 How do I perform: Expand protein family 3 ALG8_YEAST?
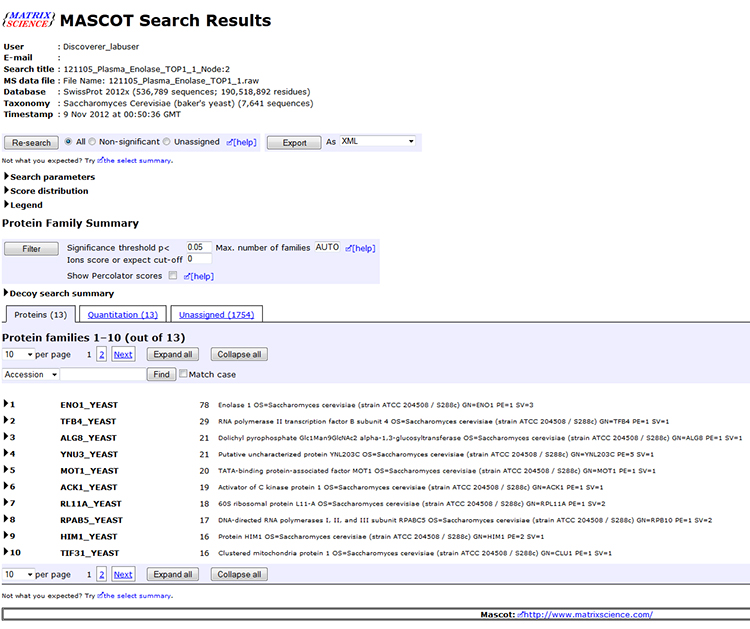pos(7,437)
